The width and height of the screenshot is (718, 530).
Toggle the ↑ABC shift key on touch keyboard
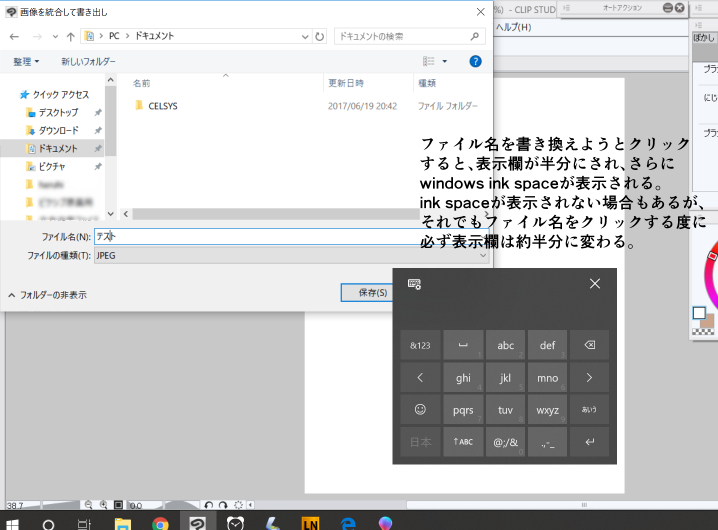click(x=463, y=441)
